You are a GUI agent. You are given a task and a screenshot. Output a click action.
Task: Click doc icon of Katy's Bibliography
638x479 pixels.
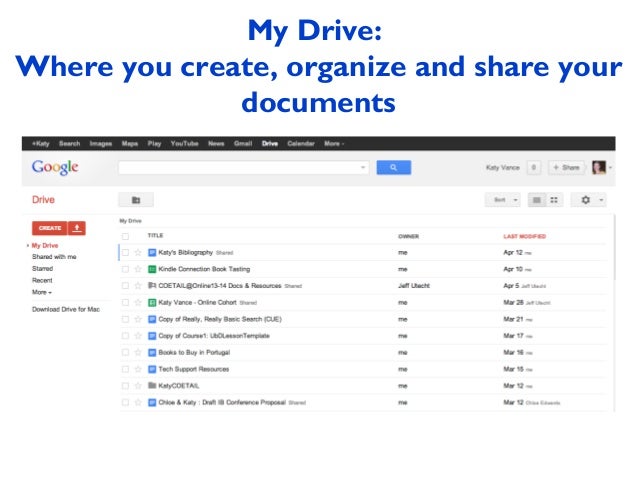click(x=152, y=253)
